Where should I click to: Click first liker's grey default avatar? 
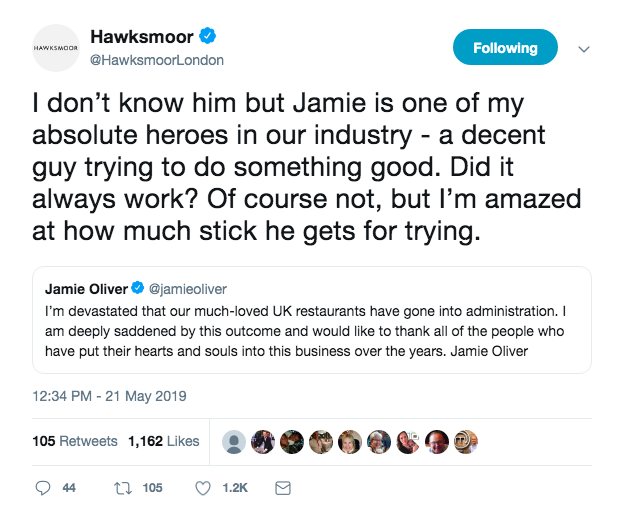point(235,441)
